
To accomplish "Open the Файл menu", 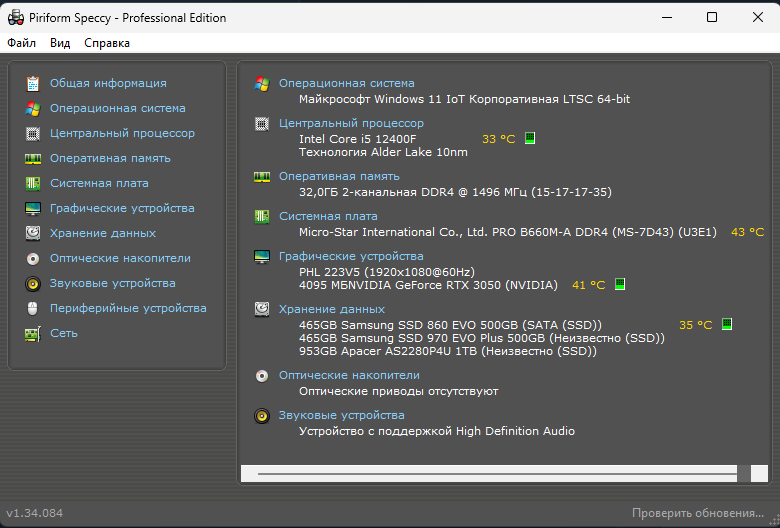I will click(x=21, y=43).
